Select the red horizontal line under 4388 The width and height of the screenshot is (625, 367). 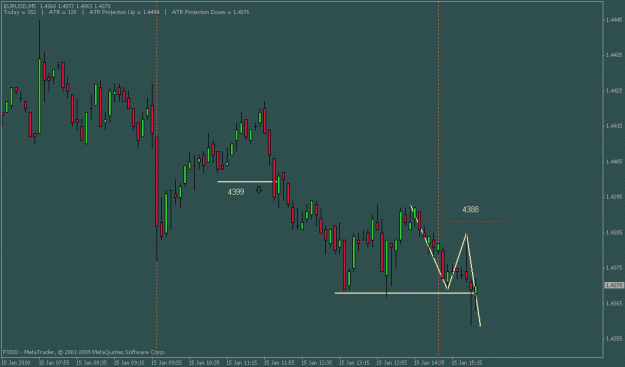point(476,222)
